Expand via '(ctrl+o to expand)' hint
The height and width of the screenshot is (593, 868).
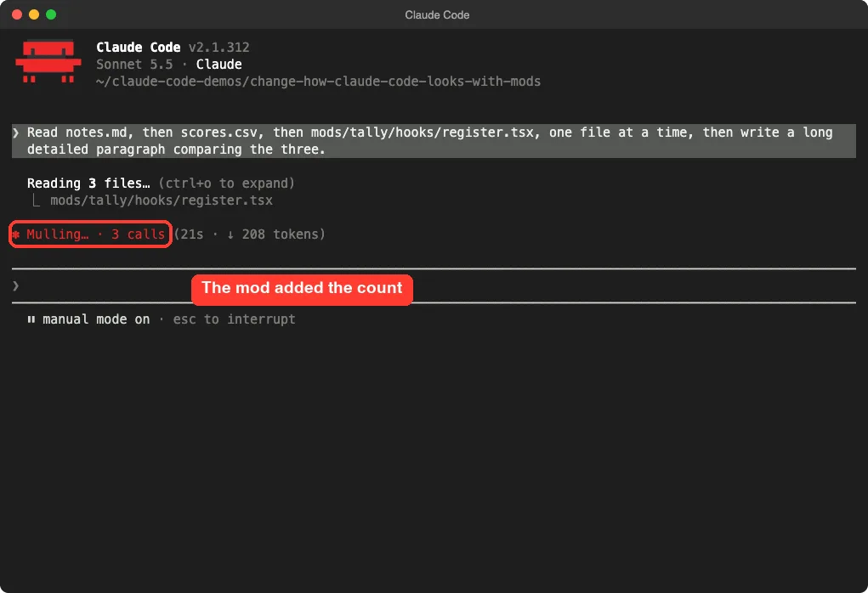pyautogui.click(x=226, y=184)
